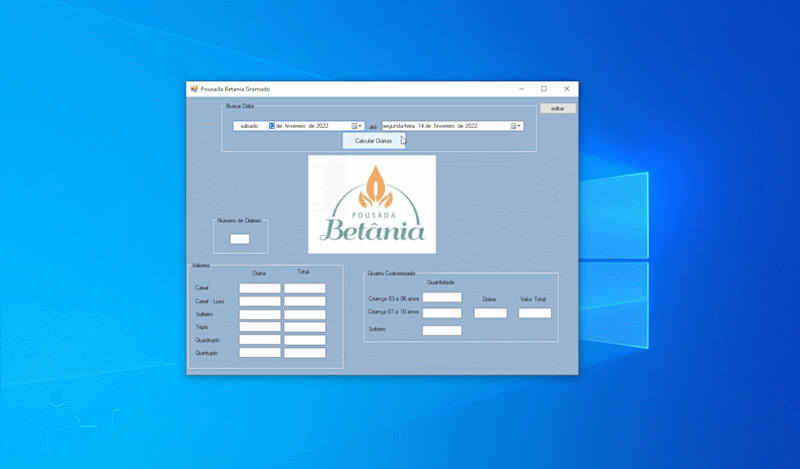Click the 'Quarto Customizado' group label
800x469 pixels.
point(391,274)
